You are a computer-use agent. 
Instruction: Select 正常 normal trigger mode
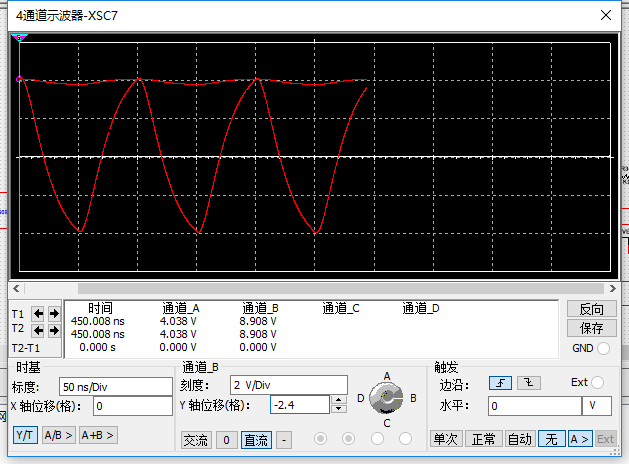click(483, 439)
